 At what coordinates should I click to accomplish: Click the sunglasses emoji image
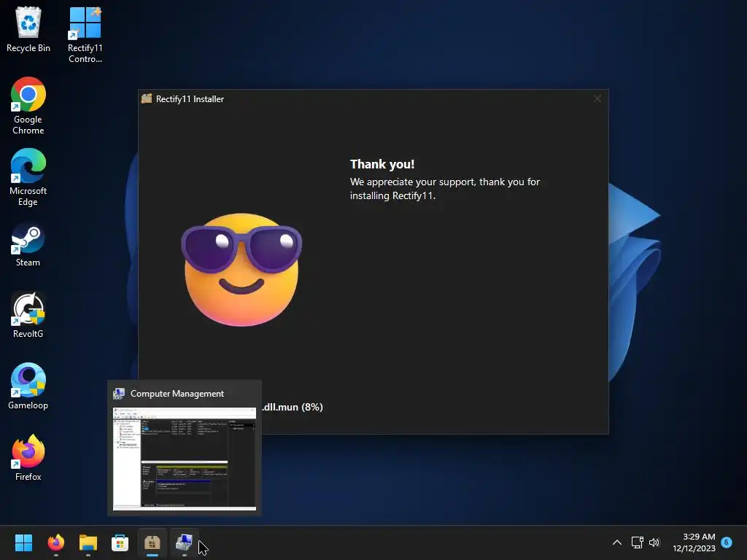tap(241, 270)
